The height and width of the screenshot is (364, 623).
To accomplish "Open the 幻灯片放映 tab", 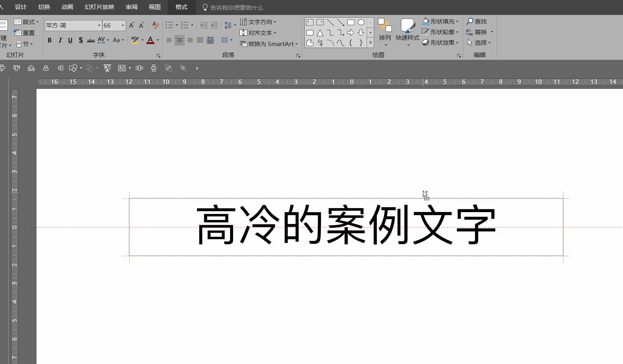I will 100,7.
